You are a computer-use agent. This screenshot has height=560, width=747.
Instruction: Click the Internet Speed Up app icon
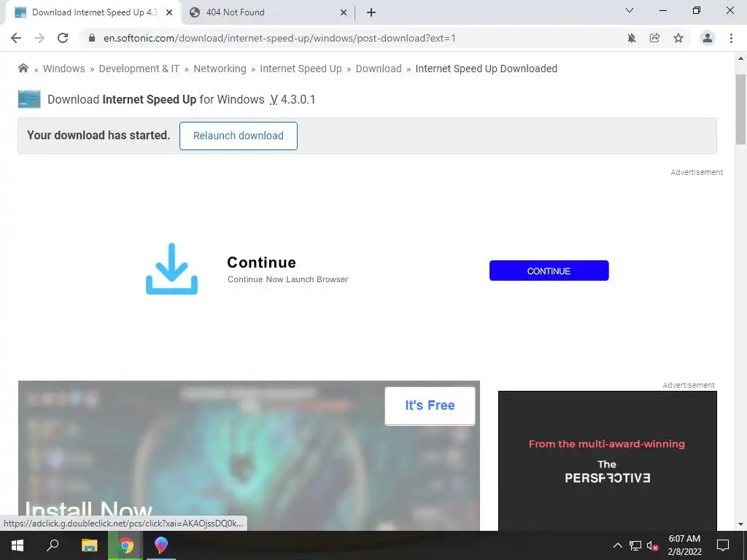tap(29, 99)
